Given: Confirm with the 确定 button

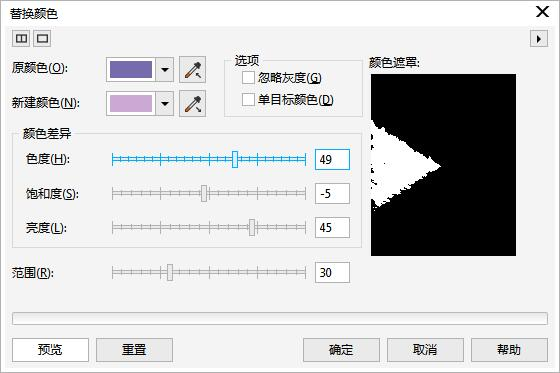Looking at the screenshot, I should [341, 350].
